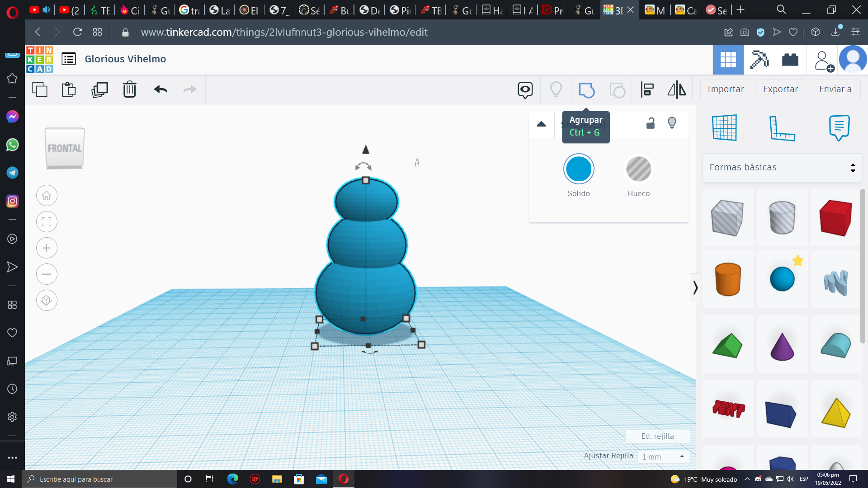Switch to 3D design grid view
Viewport: 868px width, 488px height.
tap(728, 60)
